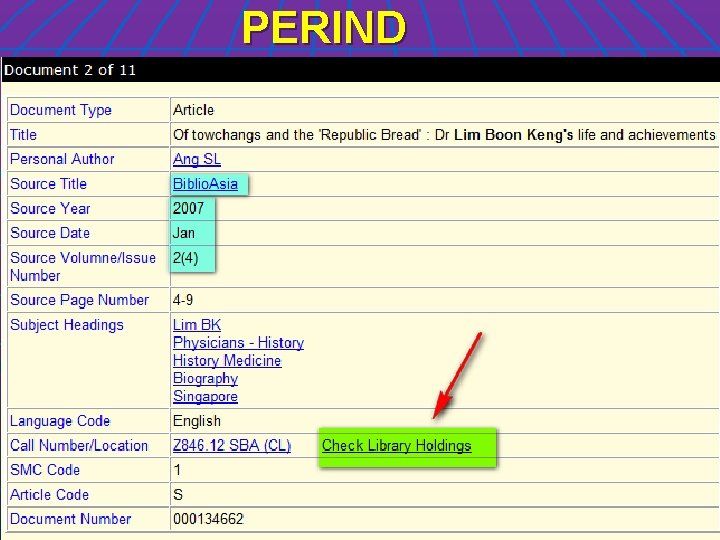Follow the Biography subject link
Screen dimensions: 720x540
[x=205, y=379]
